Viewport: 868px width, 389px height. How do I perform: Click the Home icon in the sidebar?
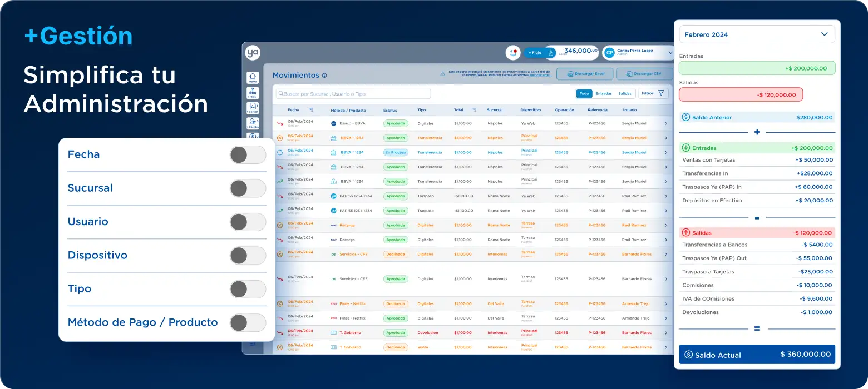[x=253, y=78]
